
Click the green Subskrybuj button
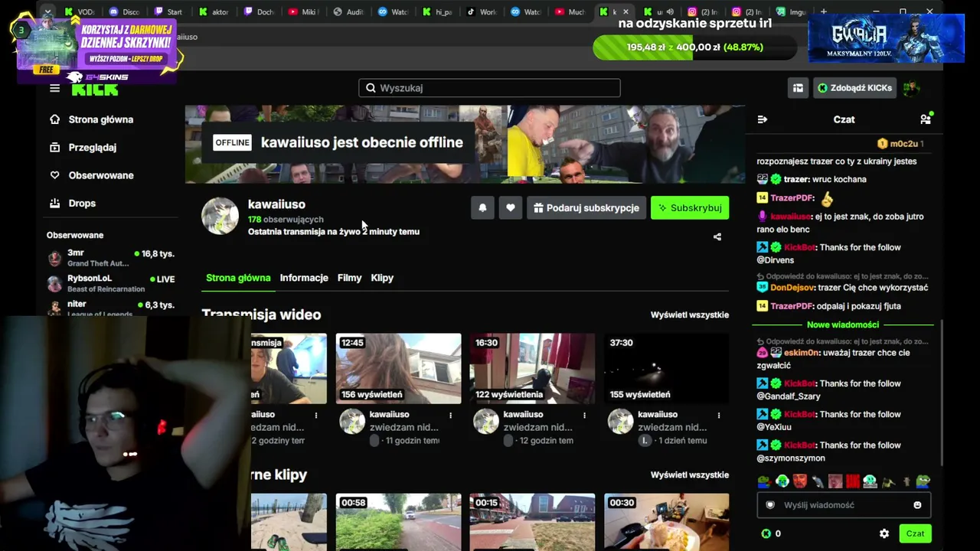click(x=690, y=207)
